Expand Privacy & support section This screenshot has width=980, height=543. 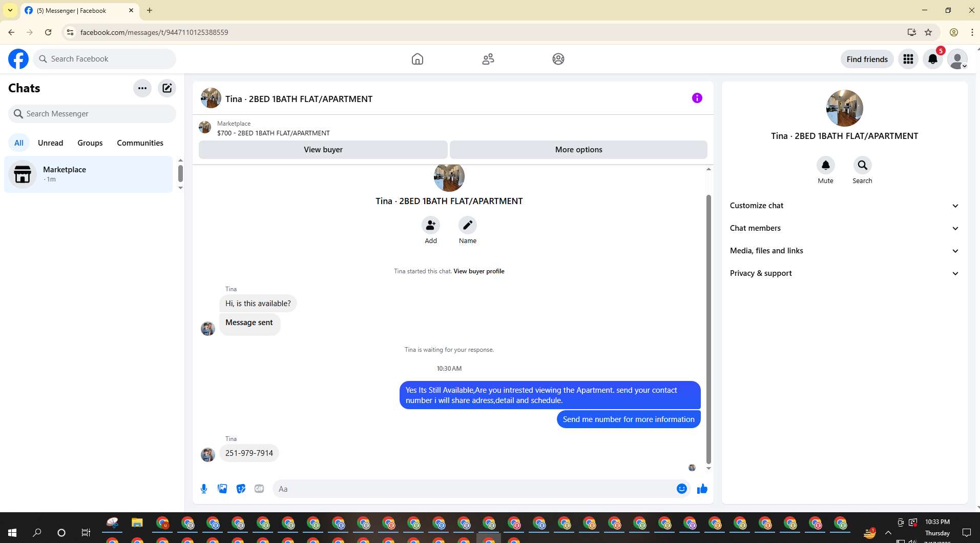click(x=844, y=273)
